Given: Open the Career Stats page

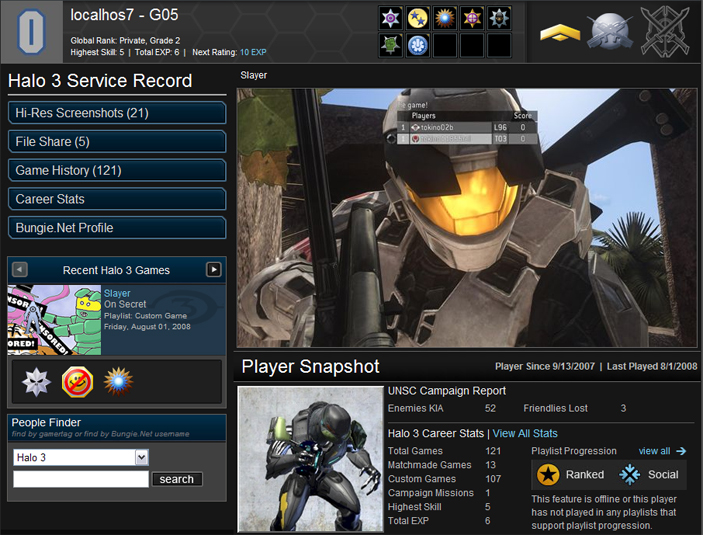Looking at the screenshot, I should [x=117, y=199].
